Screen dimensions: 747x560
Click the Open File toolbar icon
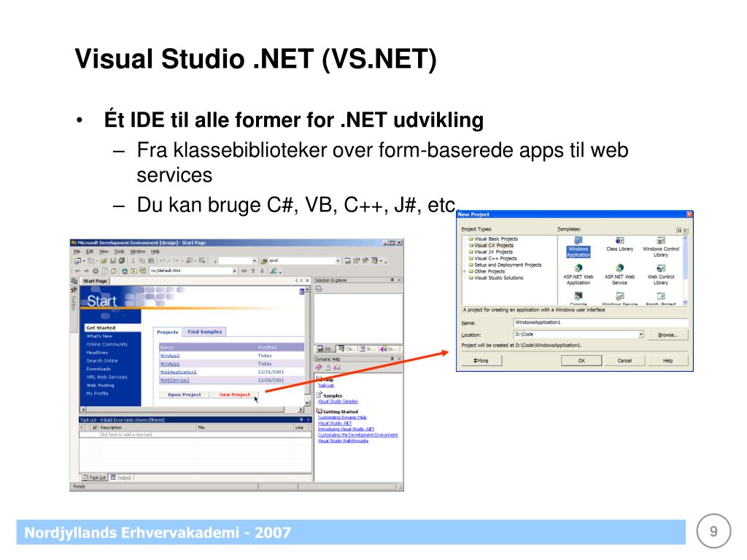[104, 261]
